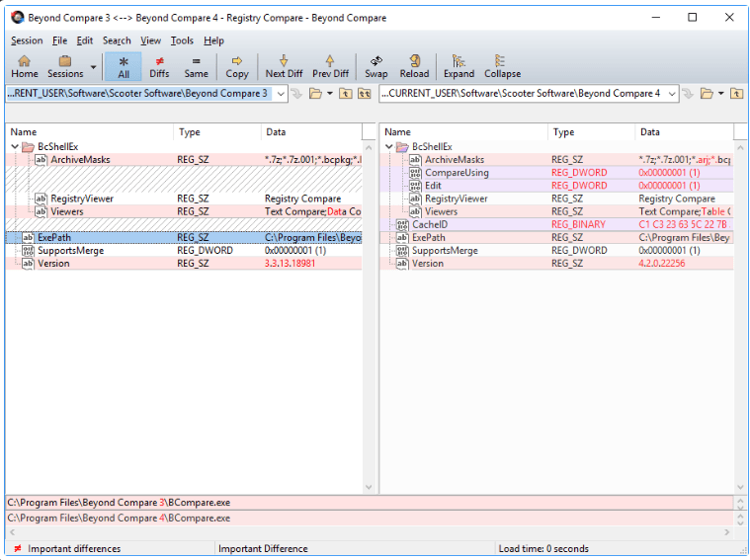Open the Edit menu
The height and width of the screenshot is (560, 750).
pyautogui.click(x=85, y=40)
